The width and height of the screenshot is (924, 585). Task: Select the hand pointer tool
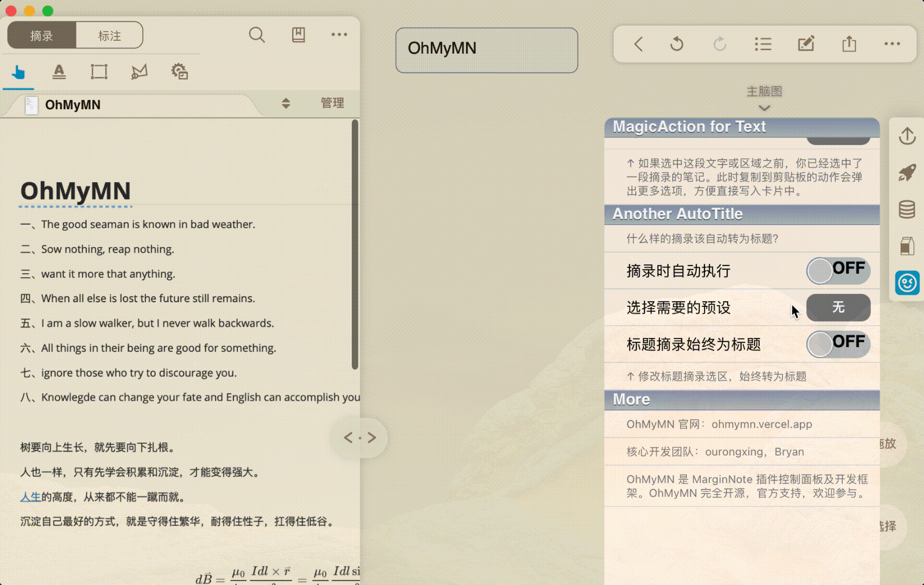[18, 72]
